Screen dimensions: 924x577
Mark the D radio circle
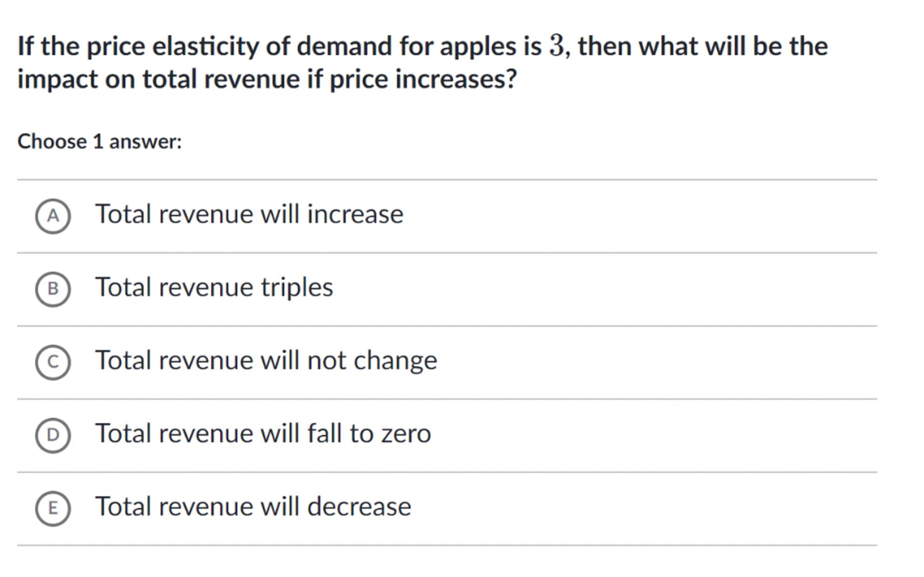pyautogui.click(x=53, y=435)
